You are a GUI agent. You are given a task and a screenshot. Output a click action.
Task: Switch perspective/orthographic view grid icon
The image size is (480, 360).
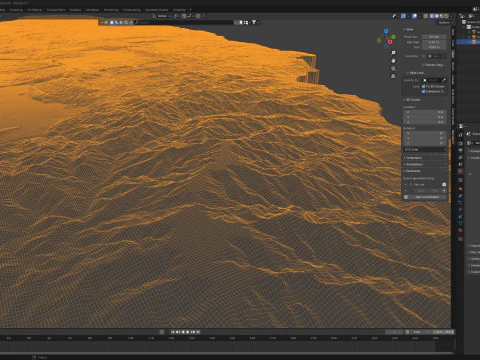tap(393, 76)
